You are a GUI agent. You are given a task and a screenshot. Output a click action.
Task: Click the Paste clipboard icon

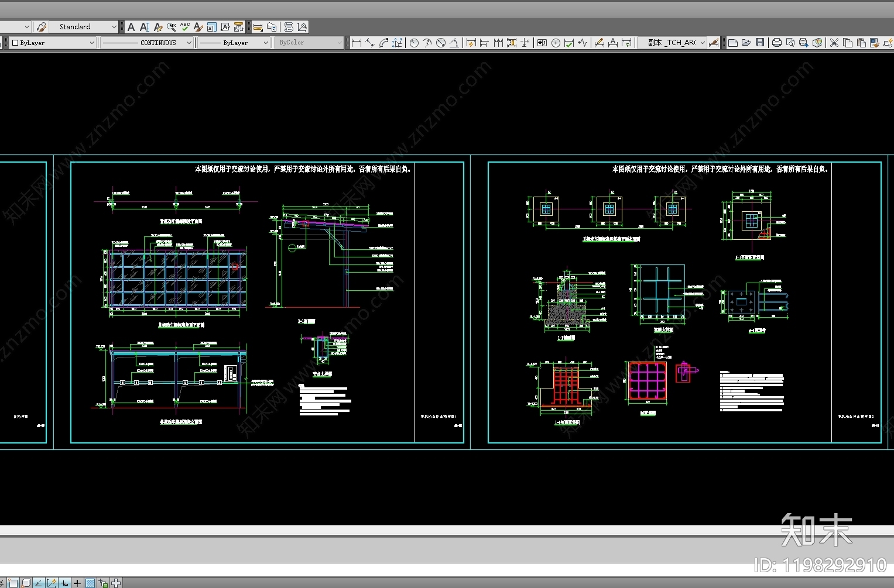861,43
